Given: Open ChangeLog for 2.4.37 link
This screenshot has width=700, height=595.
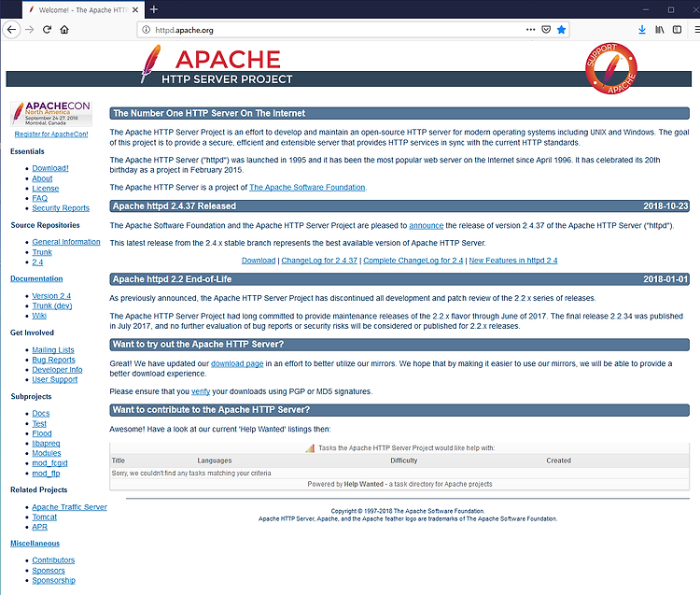Looking at the screenshot, I should [x=319, y=261].
